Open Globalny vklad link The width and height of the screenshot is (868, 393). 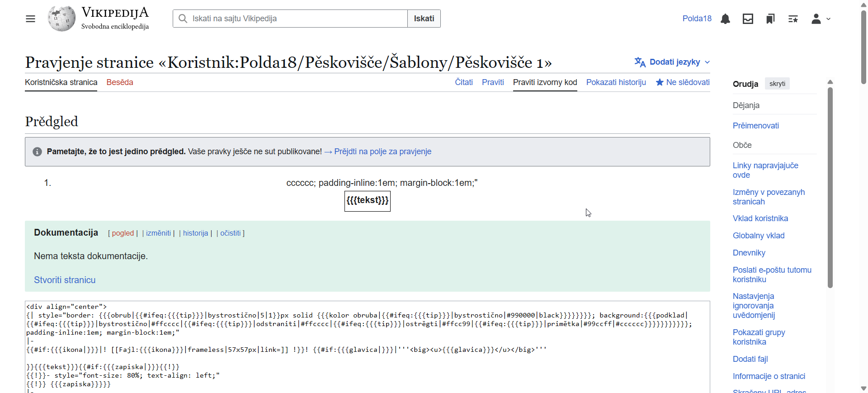pyautogui.click(x=759, y=236)
